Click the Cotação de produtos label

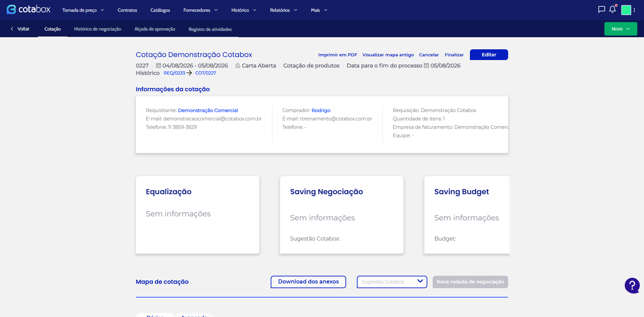311,65
